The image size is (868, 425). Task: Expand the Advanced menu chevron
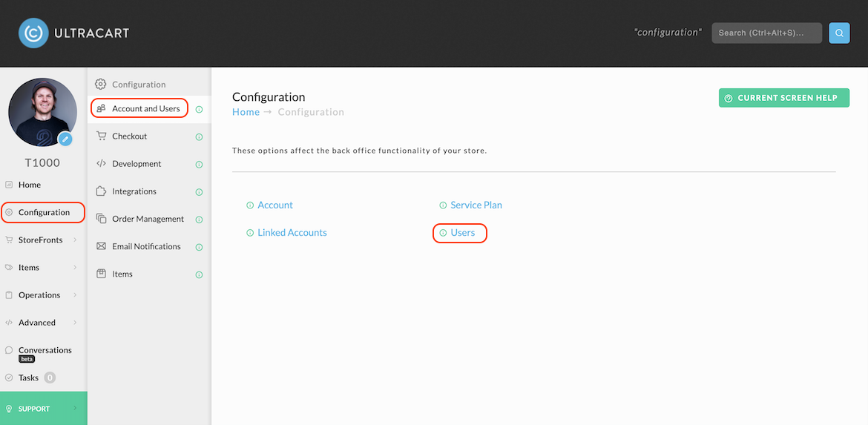point(75,323)
